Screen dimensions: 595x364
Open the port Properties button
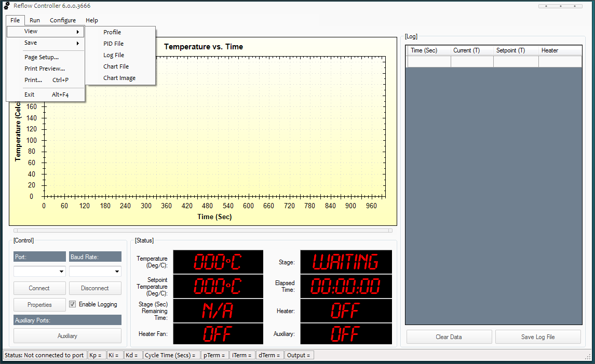pyautogui.click(x=39, y=305)
